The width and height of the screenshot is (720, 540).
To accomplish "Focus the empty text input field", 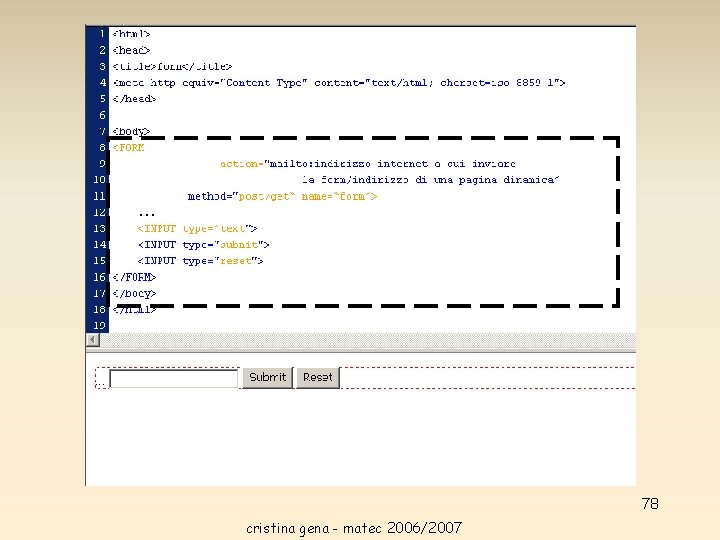I will tap(174, 379).
